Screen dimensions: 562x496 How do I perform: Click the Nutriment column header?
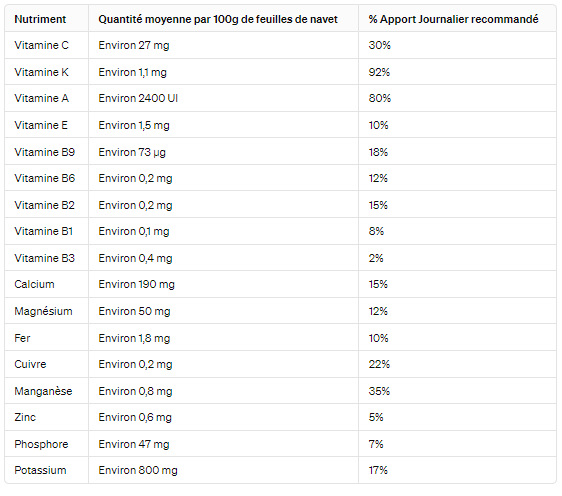[40, 19]
